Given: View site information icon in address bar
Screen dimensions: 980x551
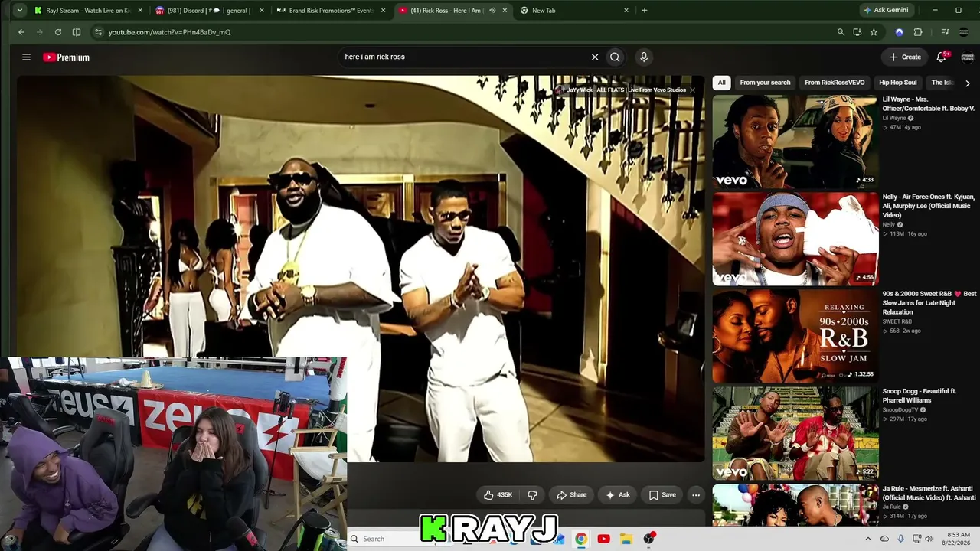Looking at the screenshot, I should (x=98, y=32).
